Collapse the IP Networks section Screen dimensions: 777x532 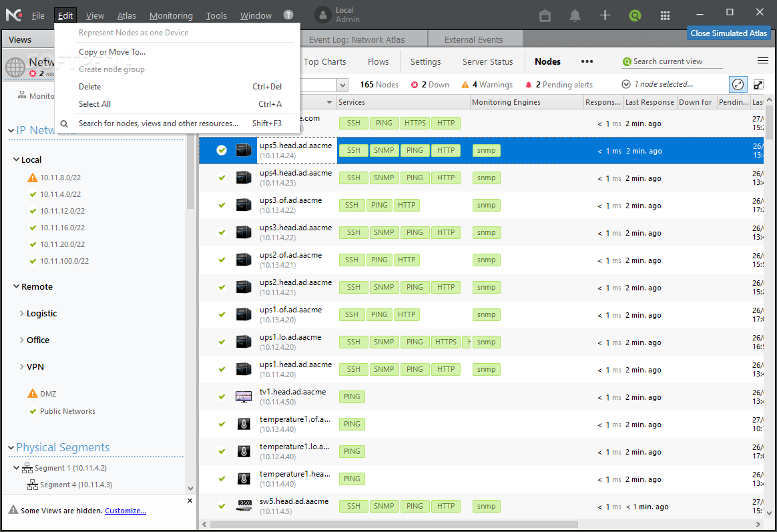click(x=11, y=131)
